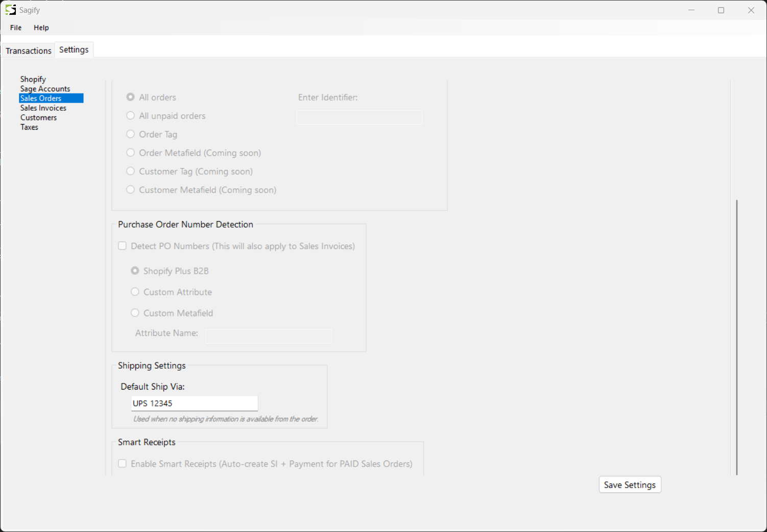
Task: Close the Sagify window
Action: point(751,10)
